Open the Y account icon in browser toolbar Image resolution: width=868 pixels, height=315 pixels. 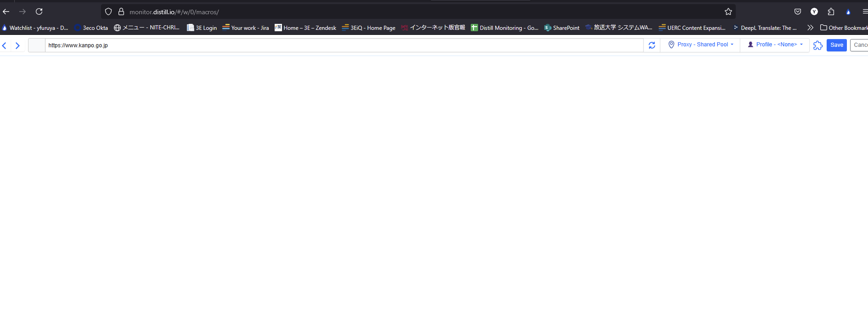814,12
